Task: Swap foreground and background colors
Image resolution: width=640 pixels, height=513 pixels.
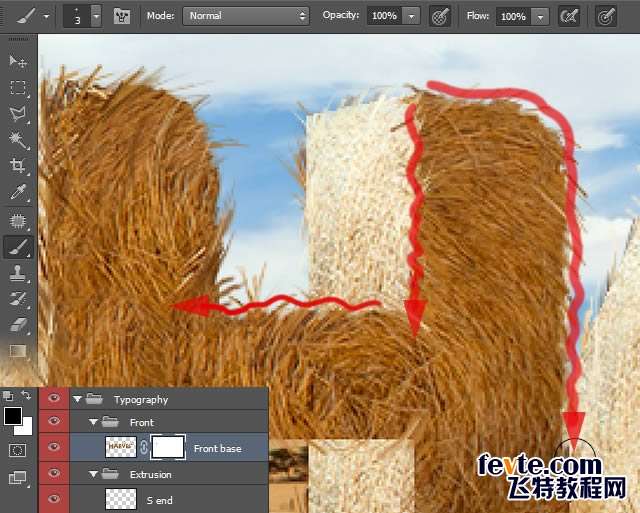Action: click(26, 395)
